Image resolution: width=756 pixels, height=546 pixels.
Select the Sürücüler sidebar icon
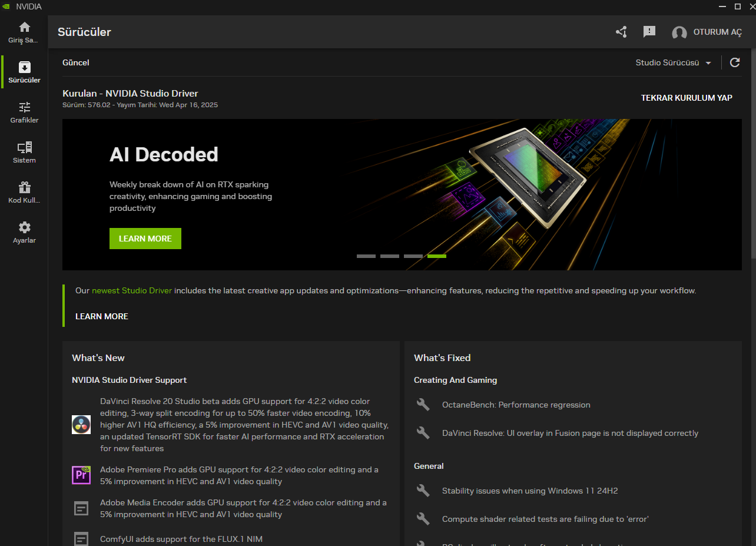[24, 67]
